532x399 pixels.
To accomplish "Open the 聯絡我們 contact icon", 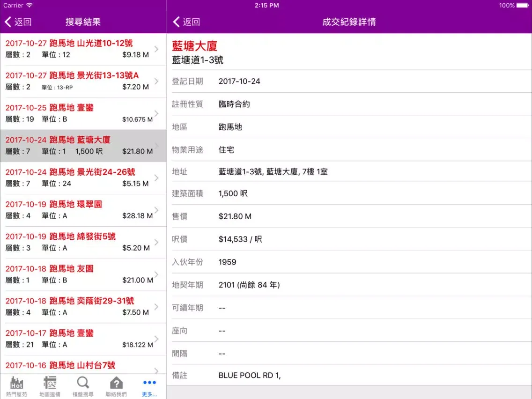I will [116, 385].
